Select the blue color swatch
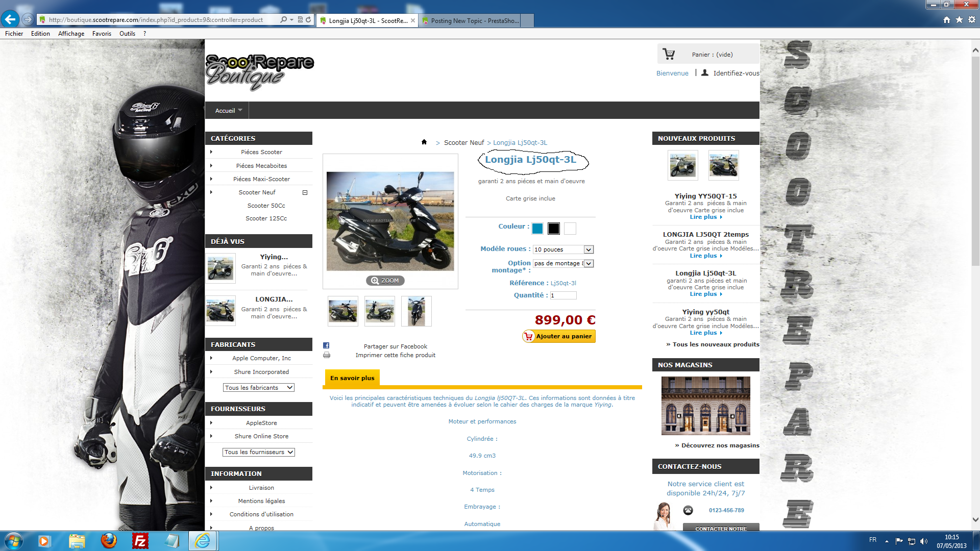This screenshot has height=551, width=980. (537, 229)
